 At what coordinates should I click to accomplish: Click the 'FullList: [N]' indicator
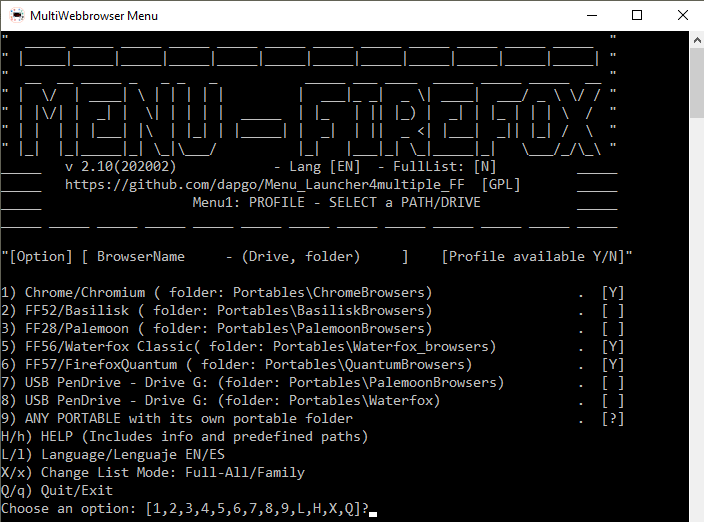click(x=444, y=167)
